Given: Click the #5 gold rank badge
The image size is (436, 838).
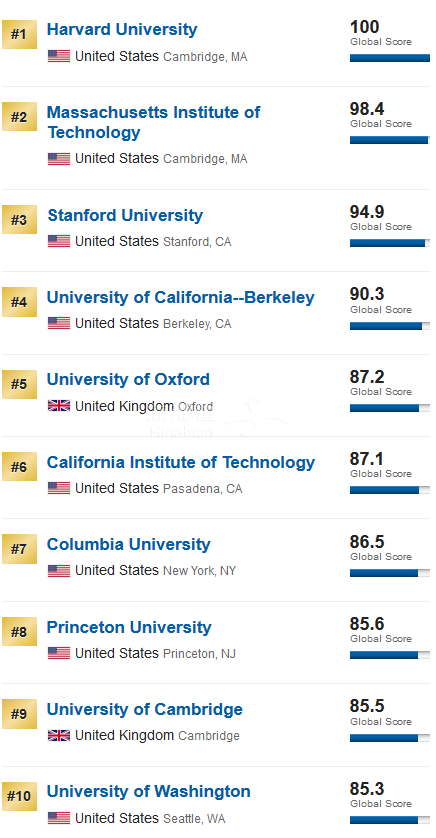Looking at the screenshot, I should coord(19,384).
